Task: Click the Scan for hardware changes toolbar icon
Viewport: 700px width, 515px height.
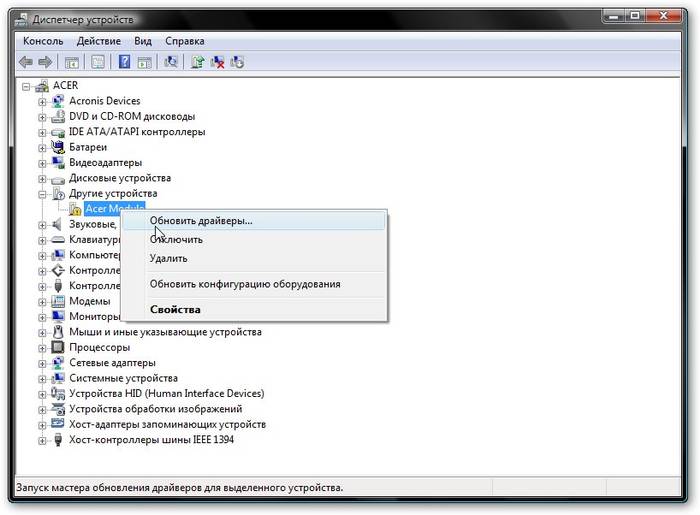Action: click(171, 62)
